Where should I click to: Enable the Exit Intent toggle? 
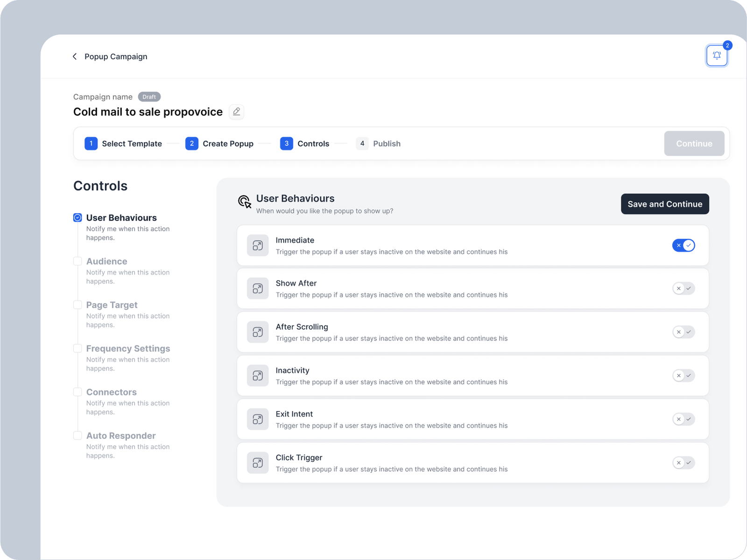coord(684,419)
